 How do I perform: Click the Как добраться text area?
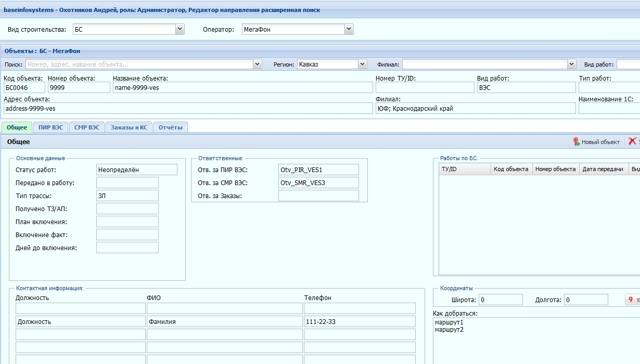pyautogui.click(x=536, y=341)
